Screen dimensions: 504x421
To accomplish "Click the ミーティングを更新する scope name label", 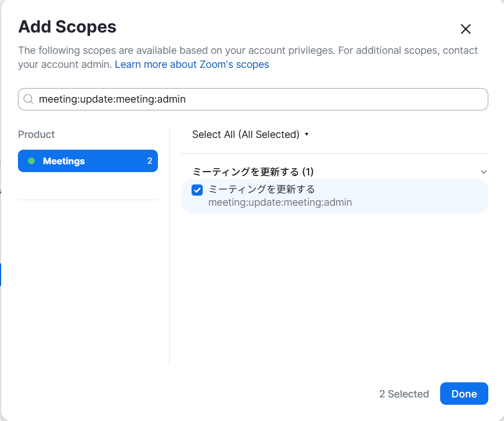I will point(262,189).
